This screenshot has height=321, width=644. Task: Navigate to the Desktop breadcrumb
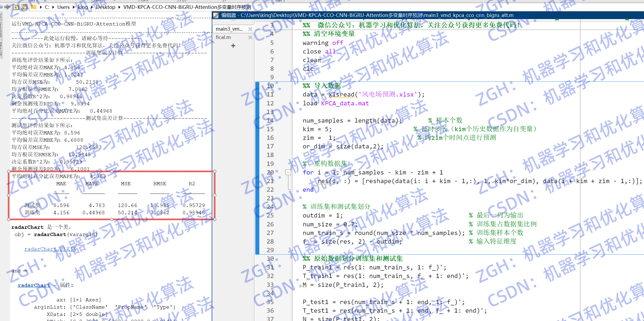tap(105, 7)
